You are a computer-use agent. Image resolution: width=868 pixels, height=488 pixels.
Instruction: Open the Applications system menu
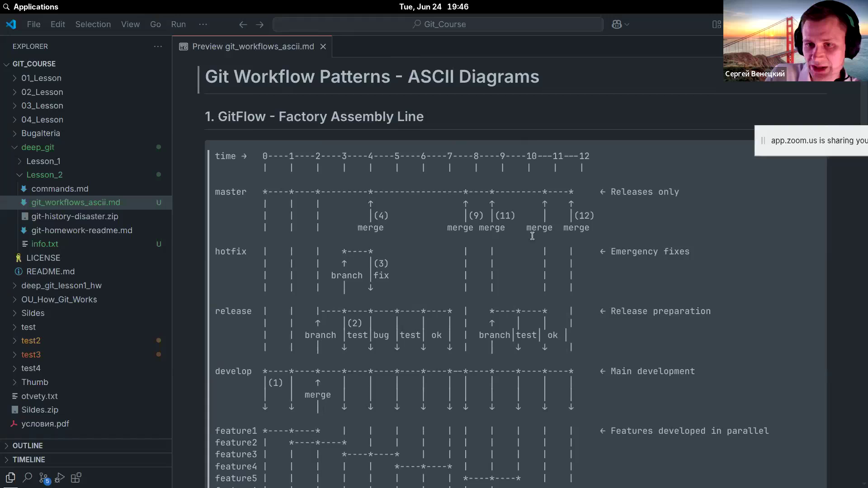tap(36, 7)
